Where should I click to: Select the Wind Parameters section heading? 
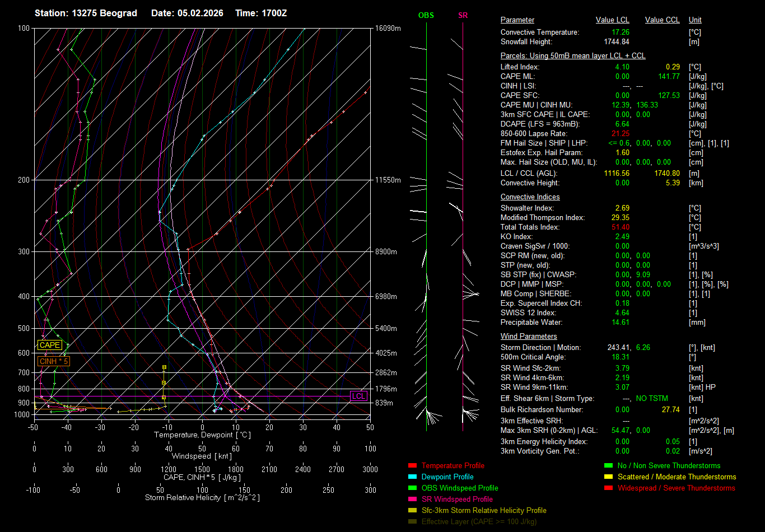tap(529, 337)
